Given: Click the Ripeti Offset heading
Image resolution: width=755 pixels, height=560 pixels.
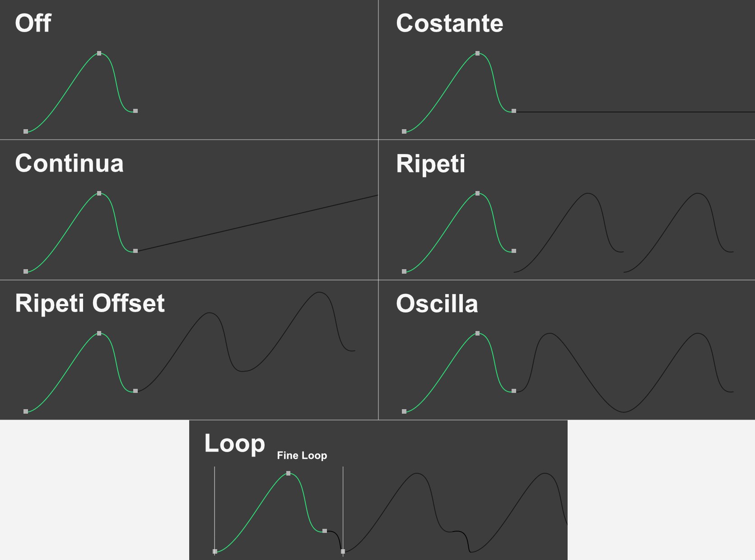Looking at the screenshot, I should pyautogui.click(x=90, y=303).
